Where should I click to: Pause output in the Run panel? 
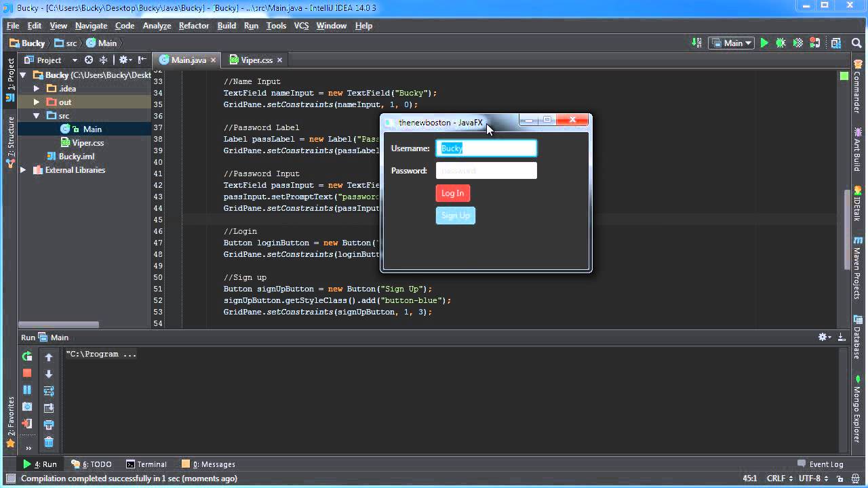point(27,390)
